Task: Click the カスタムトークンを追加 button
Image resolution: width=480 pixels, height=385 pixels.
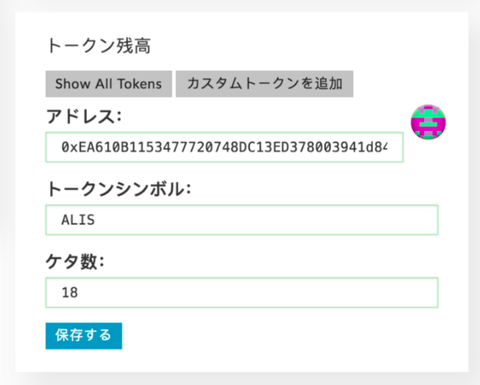Action: pos(264,84)
